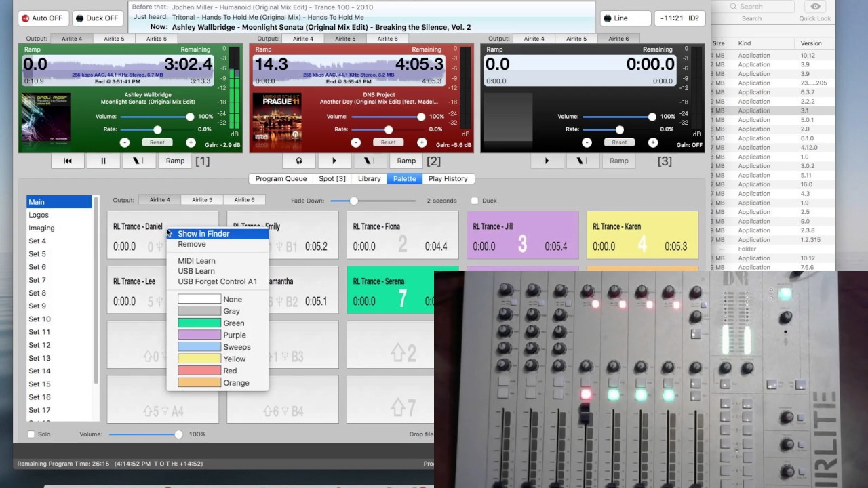Decrease rate with minus on player 1
The width and height of the screenshot is (868, 488).
[x=125, y=142]
